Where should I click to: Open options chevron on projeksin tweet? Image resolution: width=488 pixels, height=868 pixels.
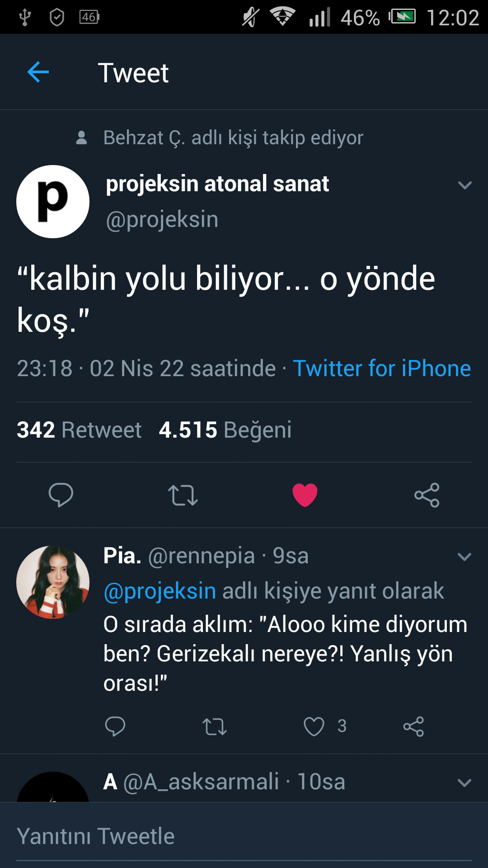(x=465, y=185)
